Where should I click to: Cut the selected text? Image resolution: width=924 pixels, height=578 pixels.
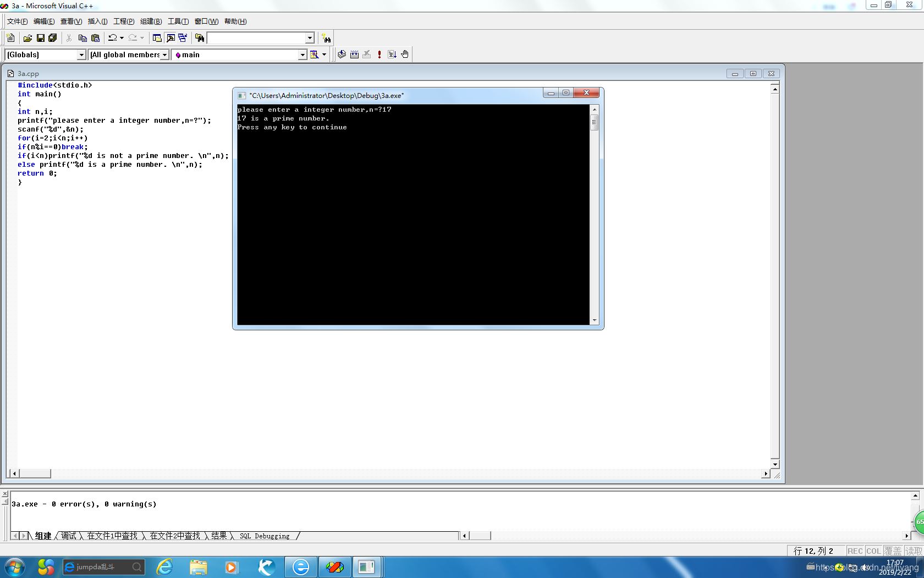pyautogui.click(x=69, y=38)
